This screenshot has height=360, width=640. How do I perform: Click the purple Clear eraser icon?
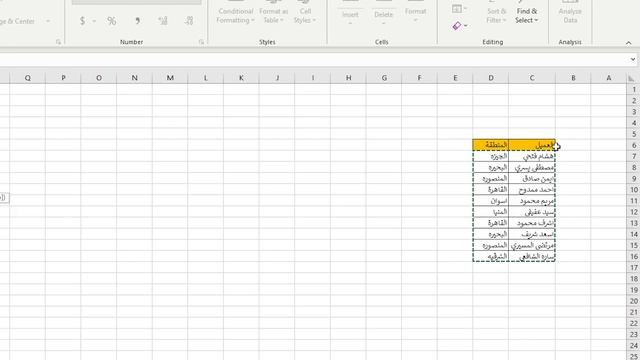click(x=457, y=26)
